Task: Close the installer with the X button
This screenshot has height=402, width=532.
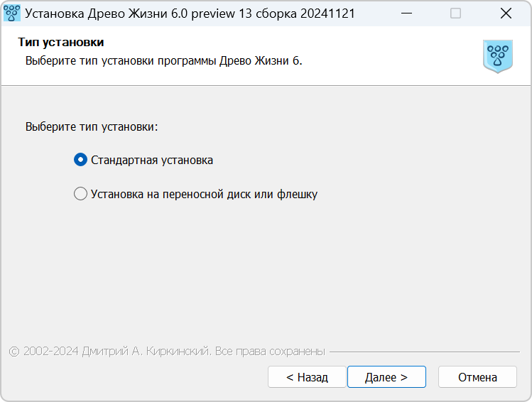Action: [506, 13]
